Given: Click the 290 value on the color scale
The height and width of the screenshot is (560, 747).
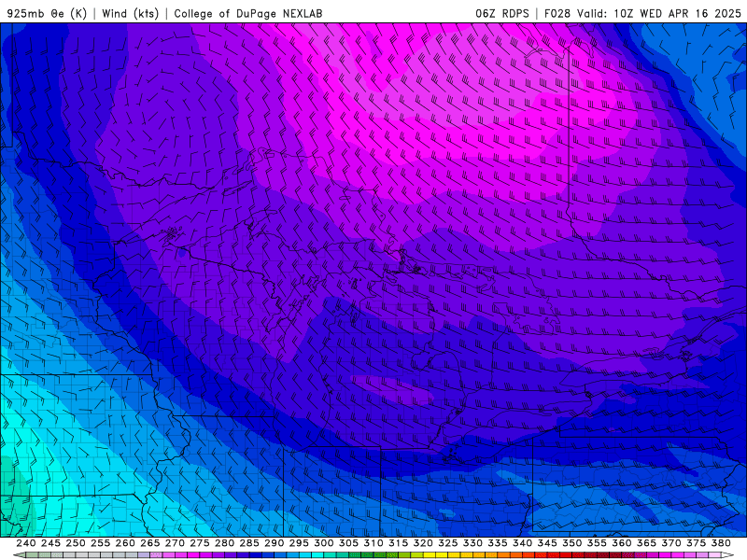Looking at the screenshot, I should [x=274, y=543].
